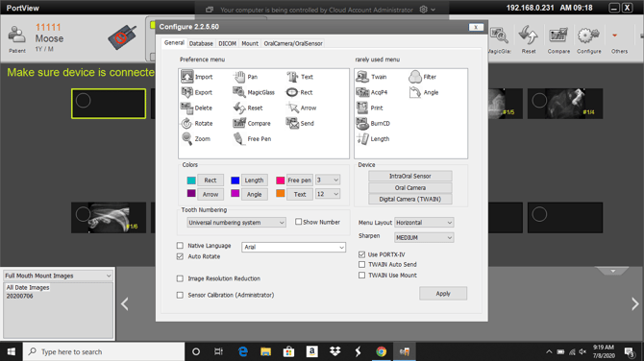Click the IntraOral Sensor device button
644x361 pixels.
pyautogui.click(x=409, y=176)
